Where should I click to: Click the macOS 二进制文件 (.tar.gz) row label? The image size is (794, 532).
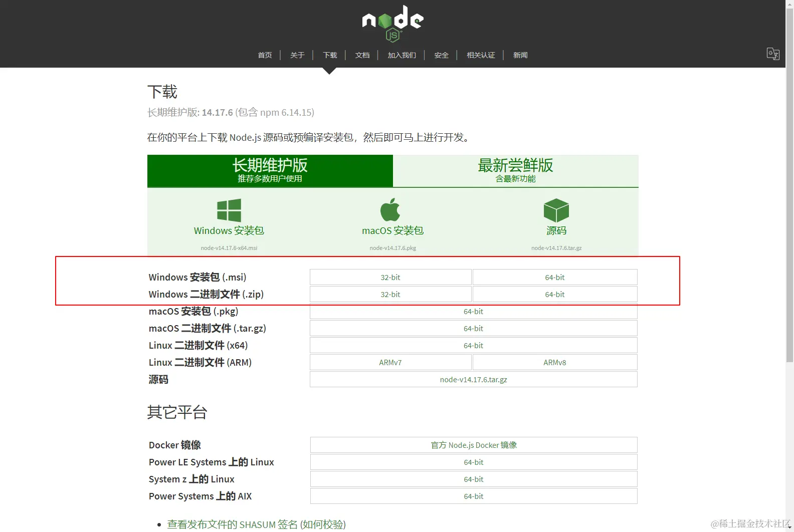tap(208, 328)
